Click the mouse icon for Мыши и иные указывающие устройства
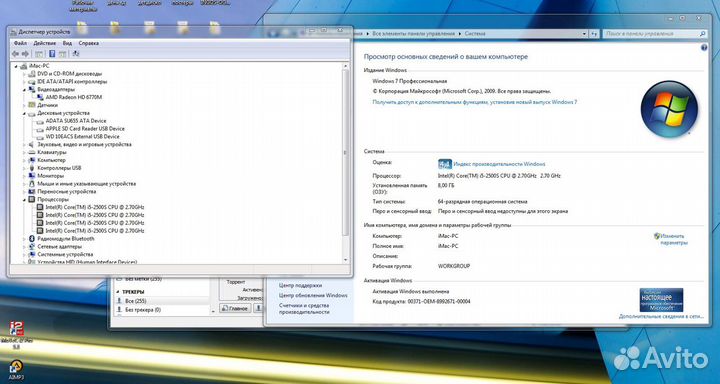This screenshot has width=720, height=384. 32,184
